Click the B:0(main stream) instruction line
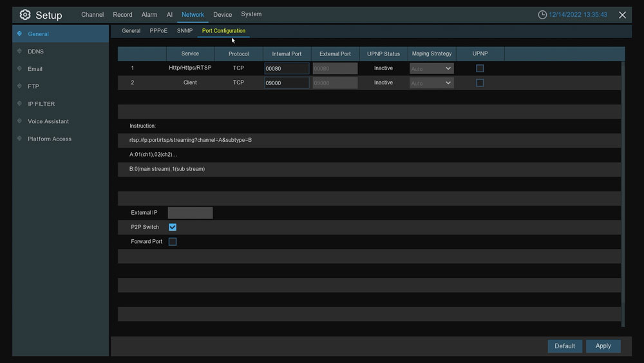The width and height of the screenshot is (644, 363). pos(167,169)
